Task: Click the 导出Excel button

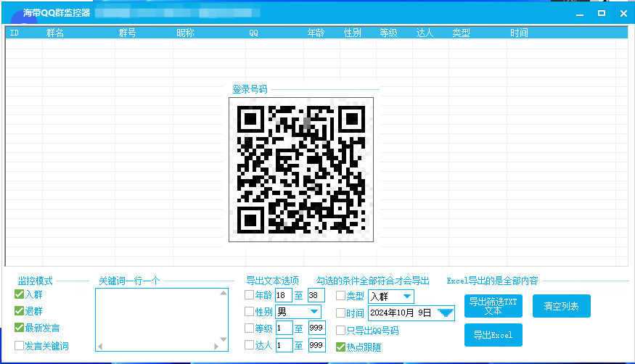Action: pos(493,335)
